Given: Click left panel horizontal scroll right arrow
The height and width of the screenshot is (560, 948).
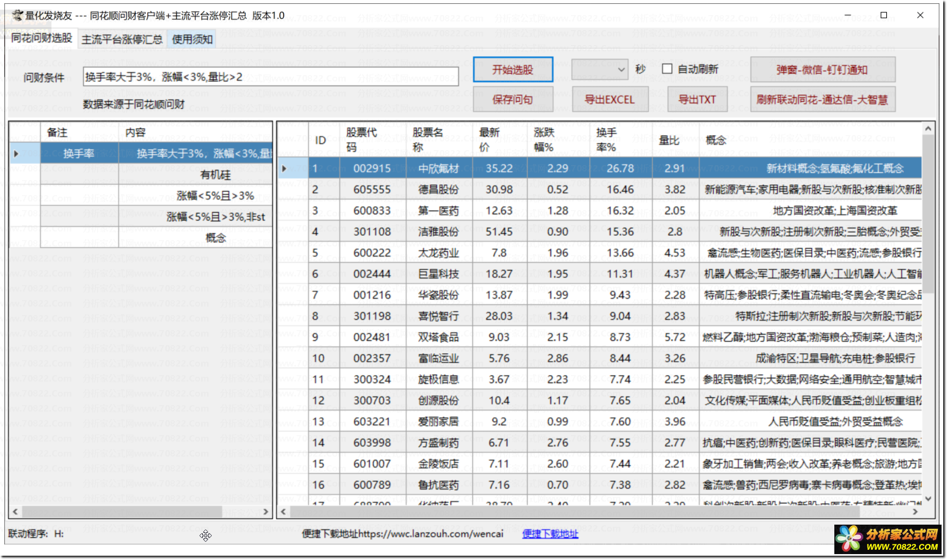Looking at the screenshot, I should (265, 512).
